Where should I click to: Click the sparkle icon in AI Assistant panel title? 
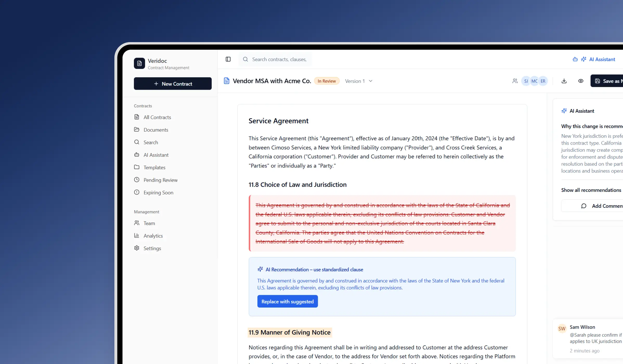(564, 111)
